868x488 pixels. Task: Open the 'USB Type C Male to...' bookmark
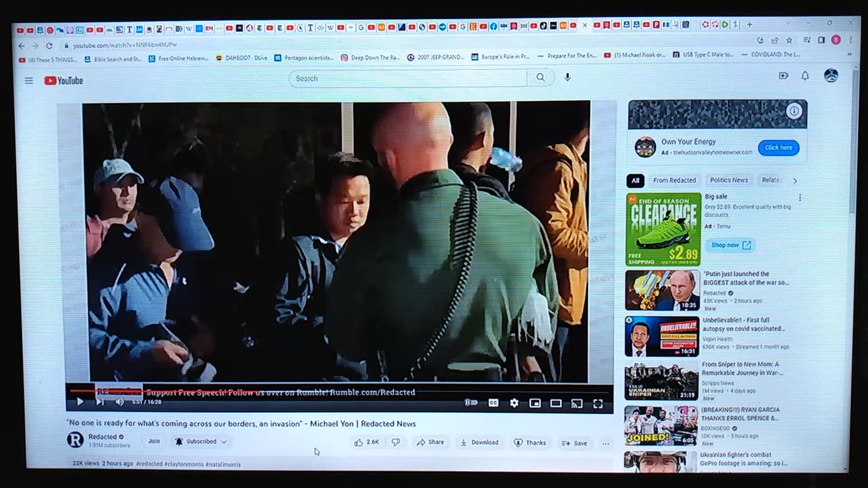pyautogui.click(x=703, y=55)
